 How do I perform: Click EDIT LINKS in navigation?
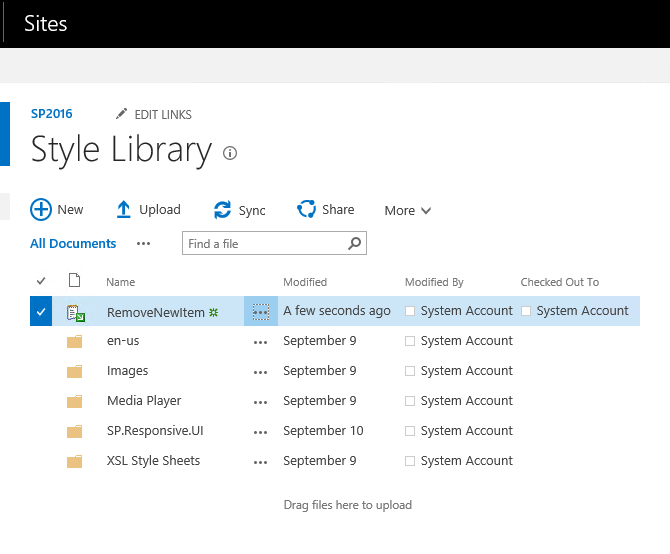coord(162,115)
